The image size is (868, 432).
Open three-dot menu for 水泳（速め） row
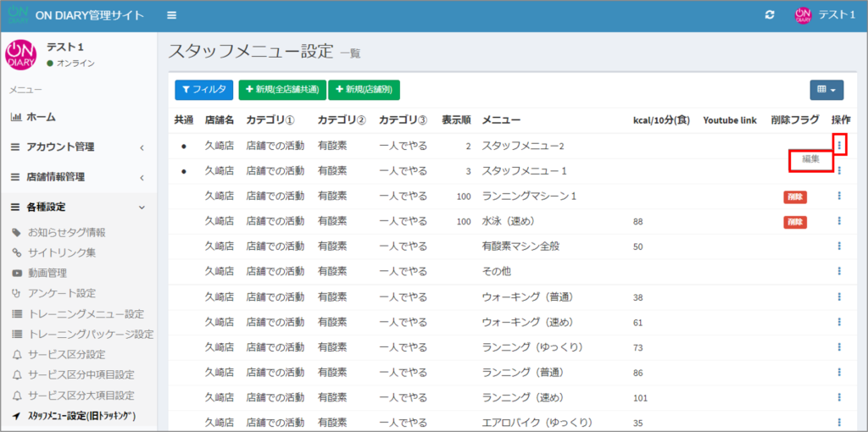tap(839, 221)
